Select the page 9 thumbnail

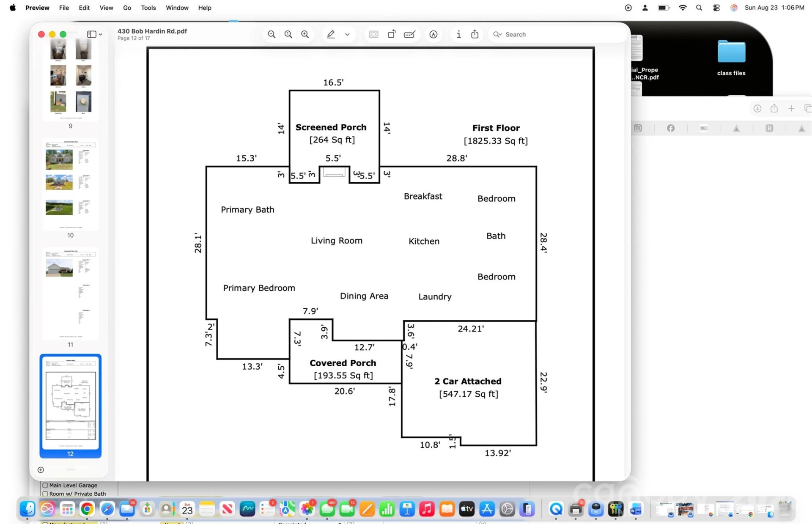[x=71, y=80]
